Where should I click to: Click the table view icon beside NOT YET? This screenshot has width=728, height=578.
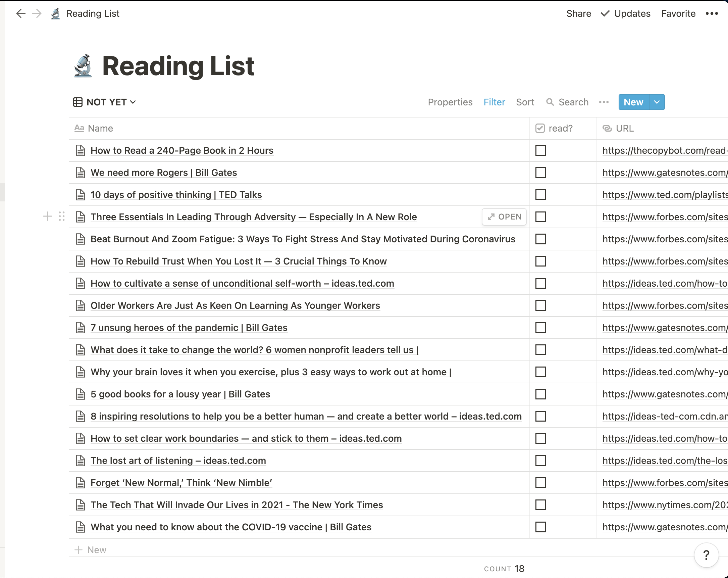click(77, 102)
